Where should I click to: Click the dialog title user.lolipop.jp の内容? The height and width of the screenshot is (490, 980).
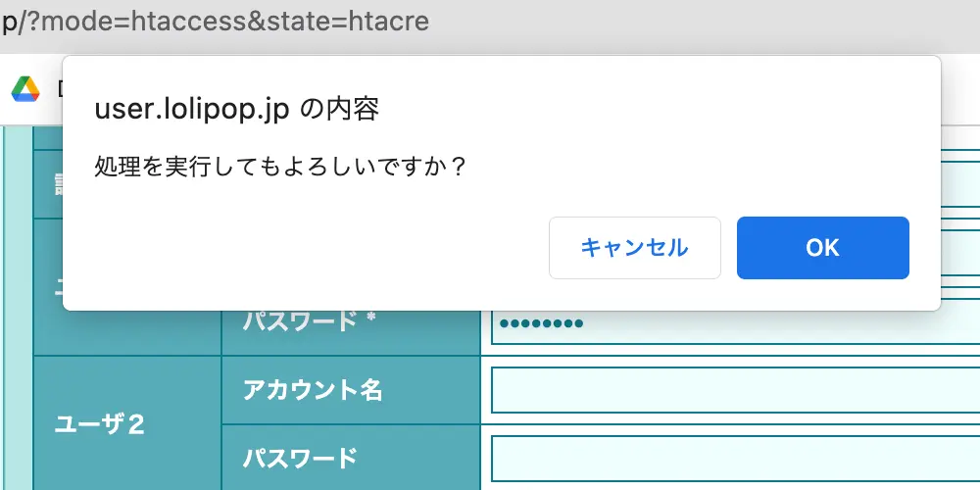[x=236, y=110]
